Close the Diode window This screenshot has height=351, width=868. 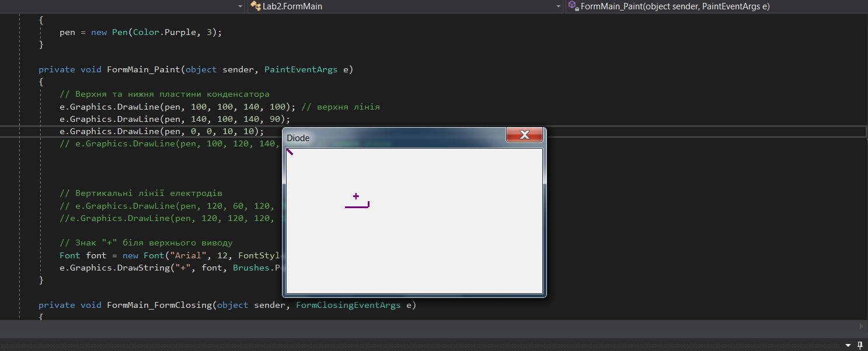(525, 135)
